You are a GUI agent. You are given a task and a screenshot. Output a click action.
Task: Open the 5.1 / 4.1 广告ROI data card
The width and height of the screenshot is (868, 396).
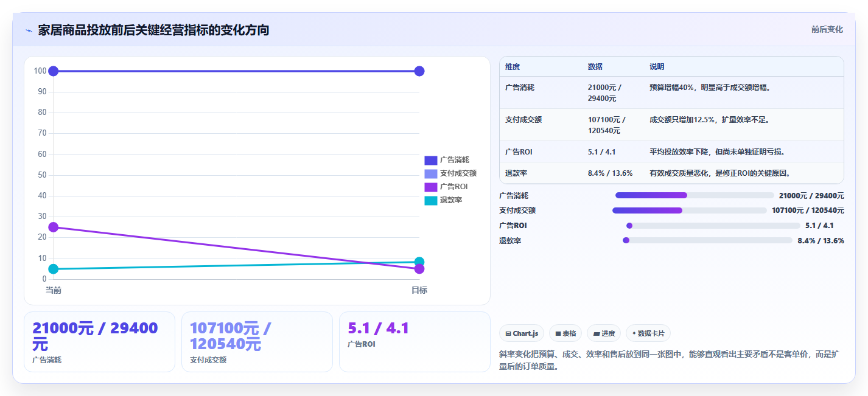[415, 342]
